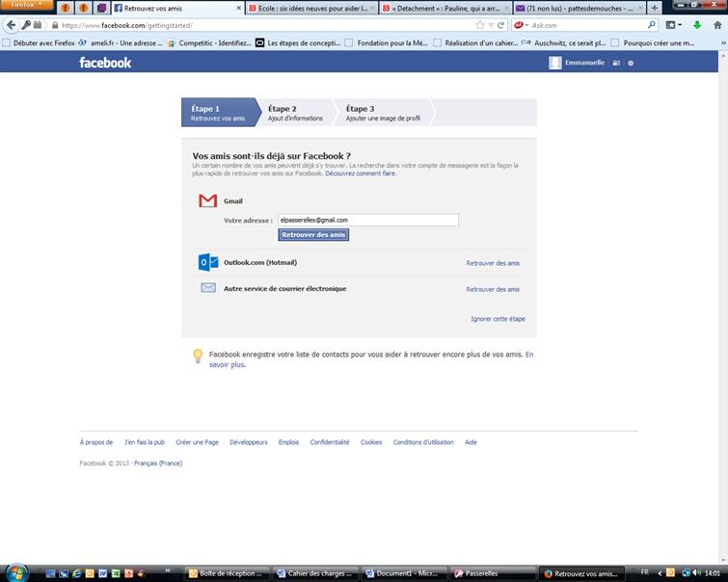
Task: Open Windows Start orb
Action: click(15, 572)
